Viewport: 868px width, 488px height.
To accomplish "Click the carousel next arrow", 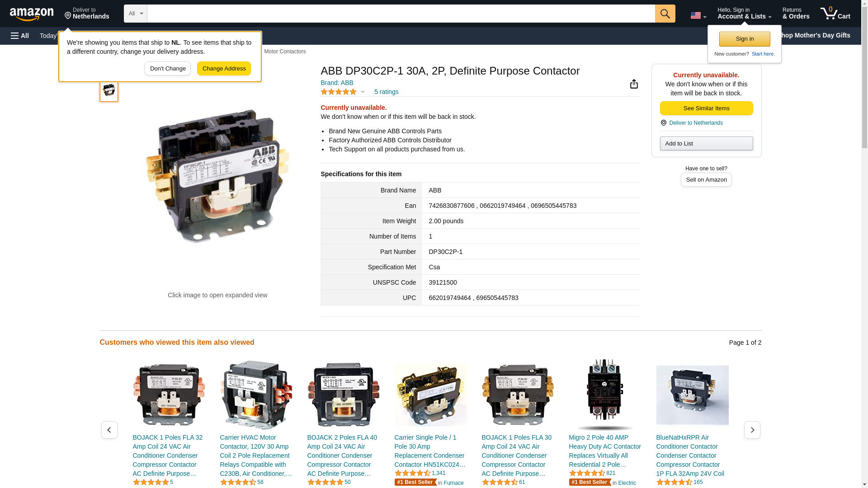I will [x=752, y=430].
